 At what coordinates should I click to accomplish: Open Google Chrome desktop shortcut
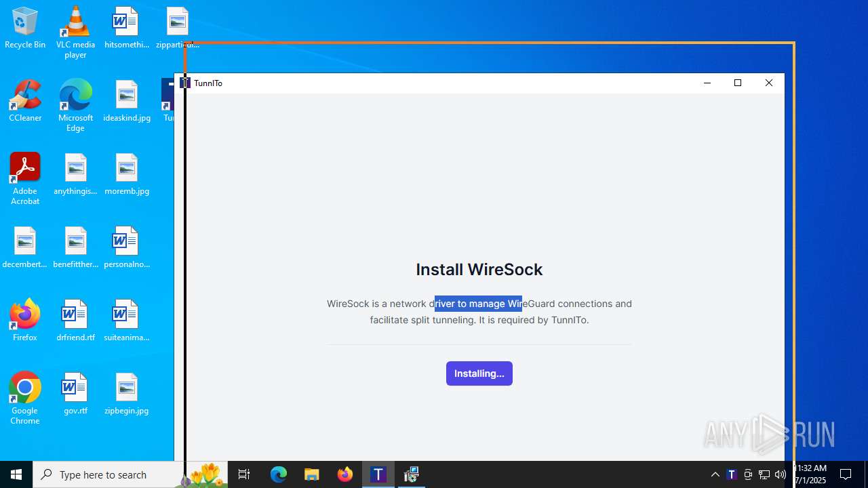[25, 399]
